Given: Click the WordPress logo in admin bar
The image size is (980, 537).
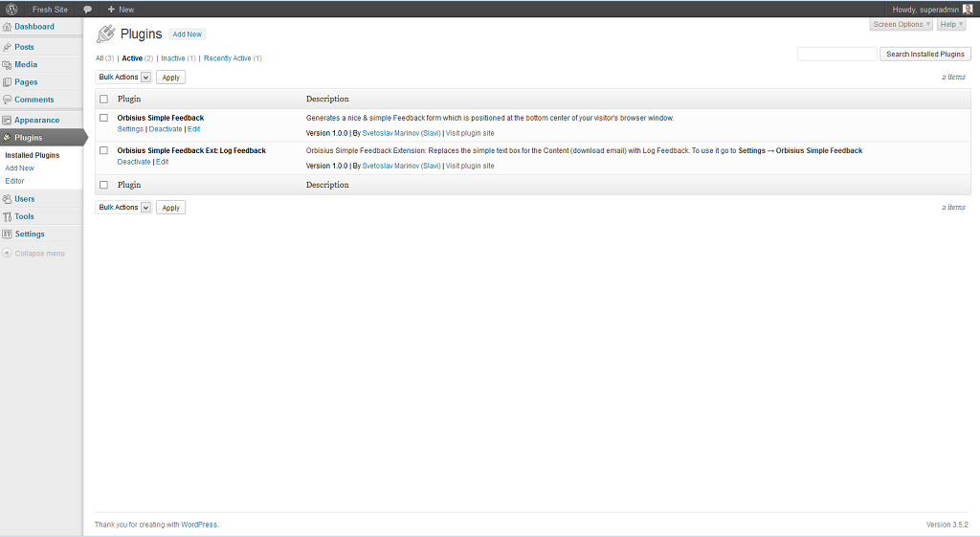Looking at the screenshot, I should 11,10.
